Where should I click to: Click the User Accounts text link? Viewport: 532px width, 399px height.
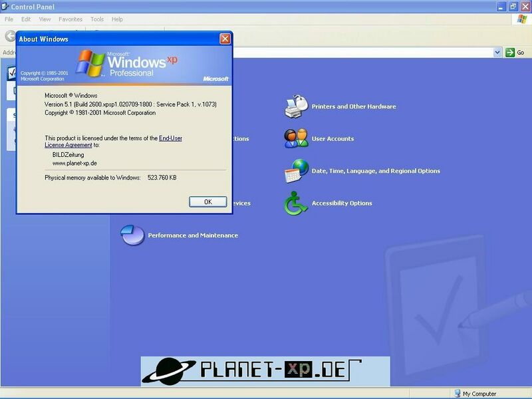point(332,139)
